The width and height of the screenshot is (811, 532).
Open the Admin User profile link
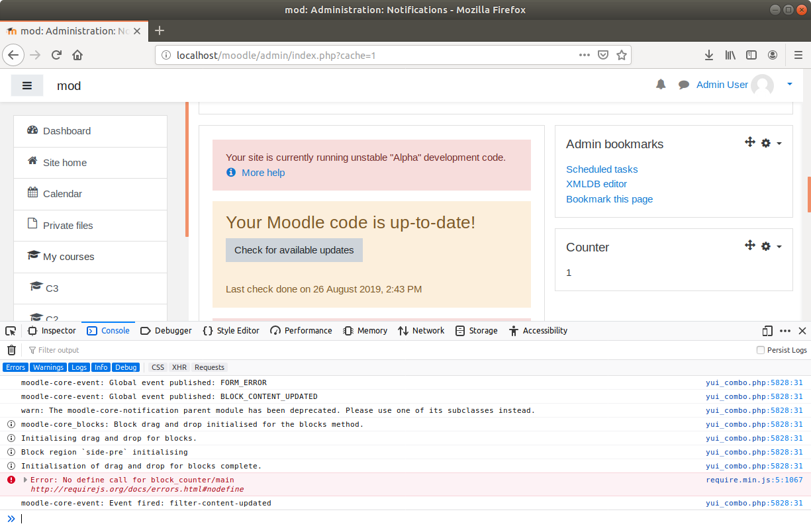(722, 85)
